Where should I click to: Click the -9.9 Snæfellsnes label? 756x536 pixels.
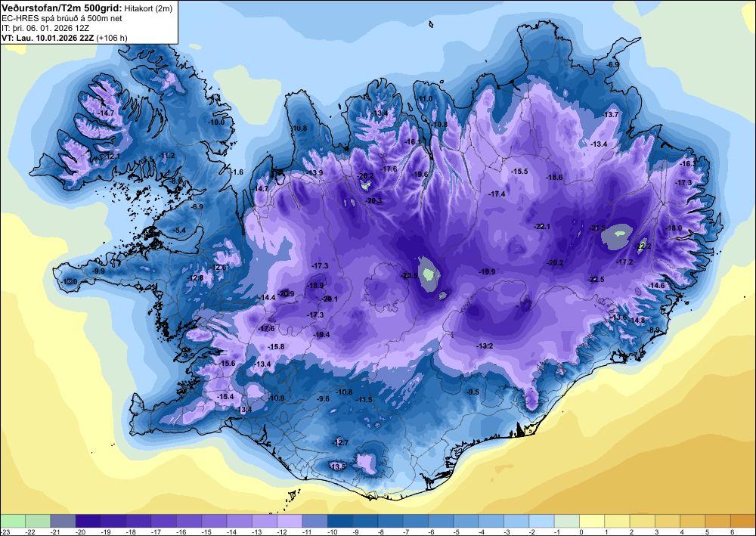[x=98, y=271]
